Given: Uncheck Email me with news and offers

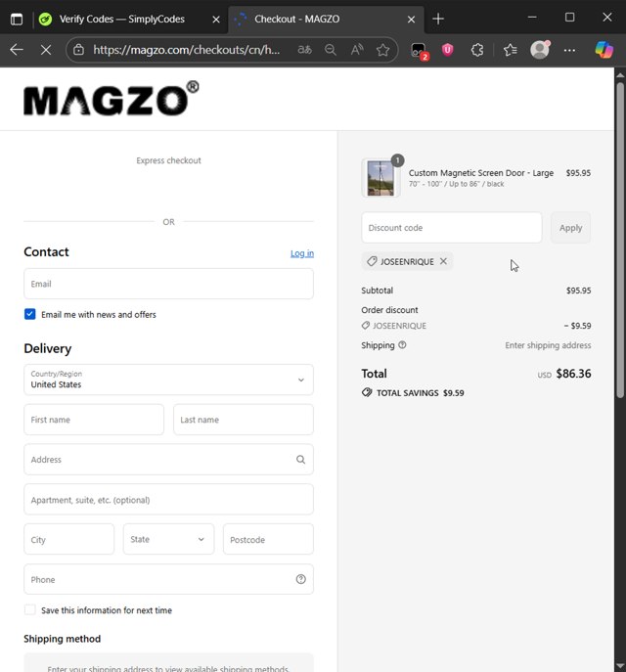Looking at the screenshot, I should pyautogui.click(x=30, y=314).
